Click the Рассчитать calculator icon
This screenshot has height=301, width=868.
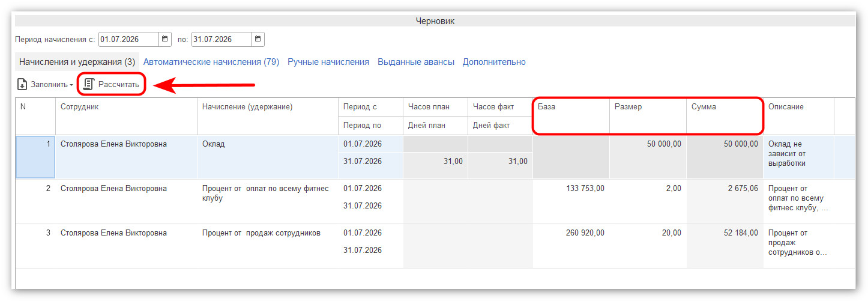point(89,85)
